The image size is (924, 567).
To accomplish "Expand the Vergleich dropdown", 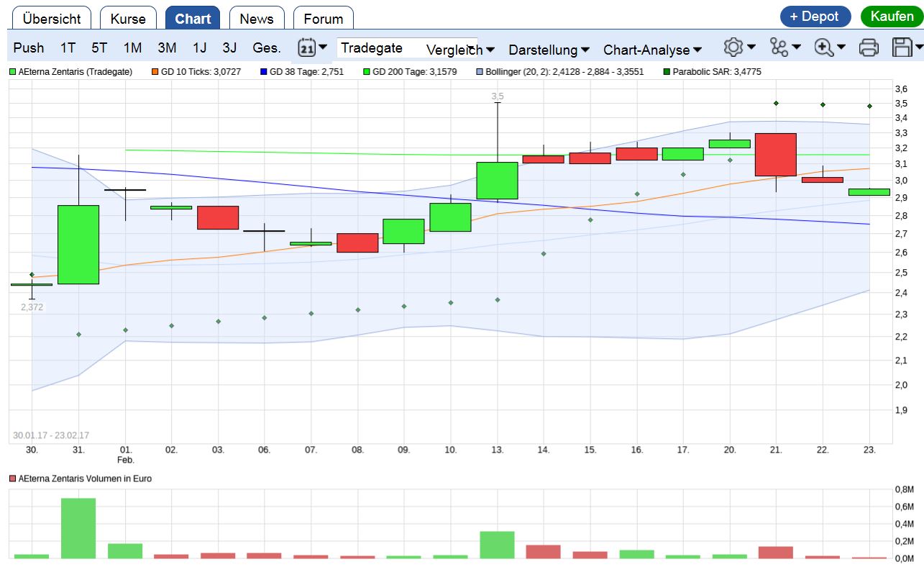I will (460, 50).
